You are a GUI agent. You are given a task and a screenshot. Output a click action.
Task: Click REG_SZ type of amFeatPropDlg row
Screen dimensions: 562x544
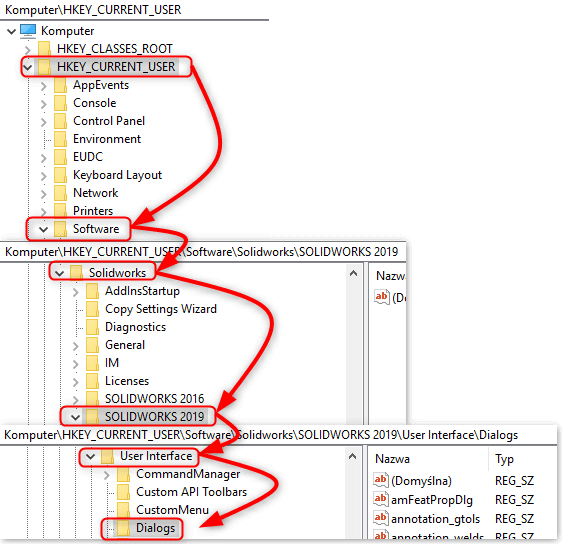coord(514,500)
